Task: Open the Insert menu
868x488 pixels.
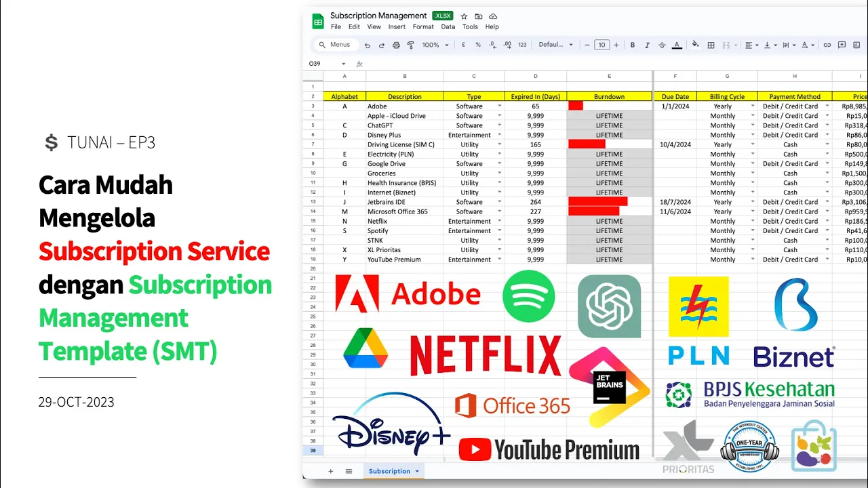Action: click(397, 27)
